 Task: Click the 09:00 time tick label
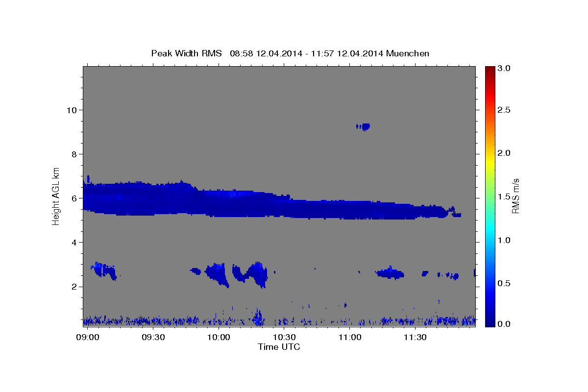point(88,338)
